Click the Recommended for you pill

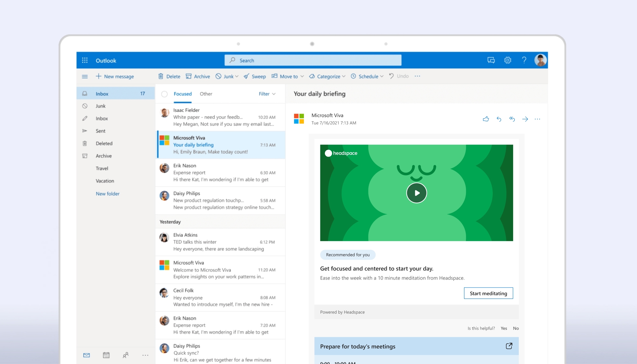click(348, 255)
